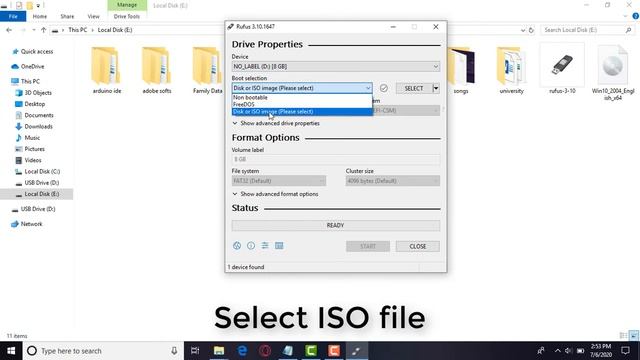Click the Manage contextual tab
This screenshot has height=360, width=640.
[127, 5]
